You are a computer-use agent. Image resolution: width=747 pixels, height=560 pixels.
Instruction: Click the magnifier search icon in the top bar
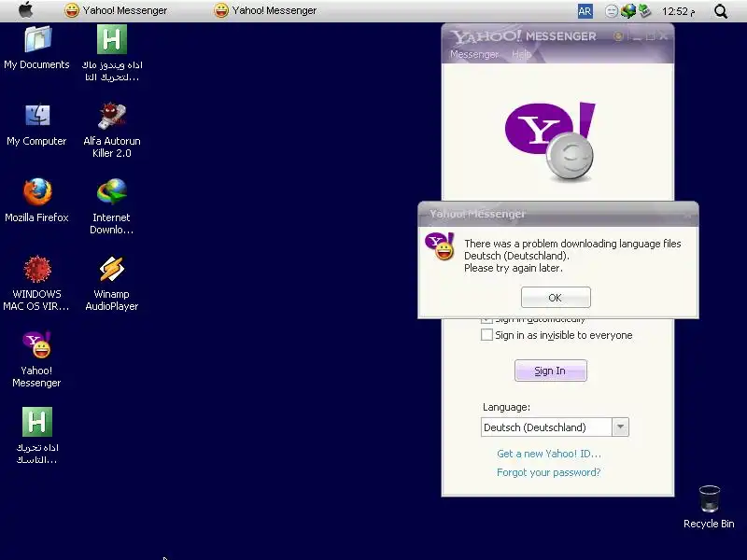coord(721,11)
